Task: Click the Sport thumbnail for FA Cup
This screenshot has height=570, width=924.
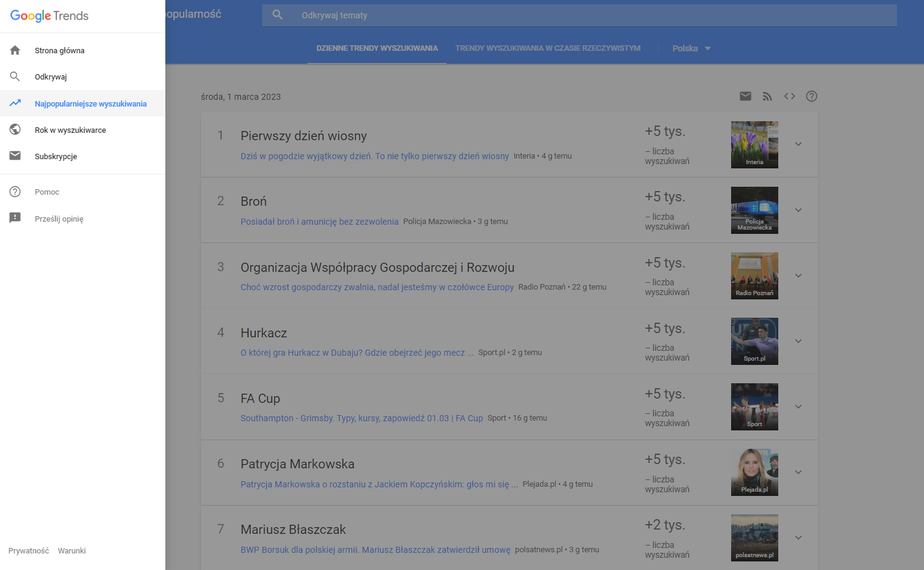Action: (x=754, y=407)
